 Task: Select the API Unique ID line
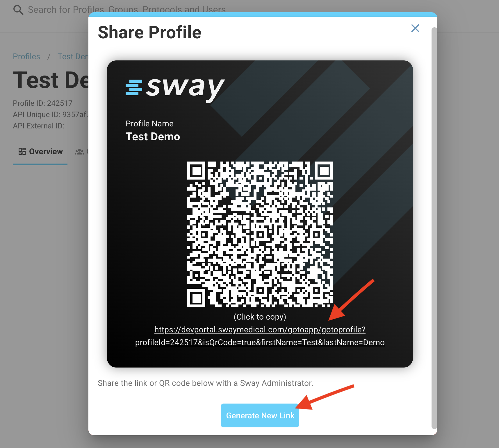click(x=51, y=114)
